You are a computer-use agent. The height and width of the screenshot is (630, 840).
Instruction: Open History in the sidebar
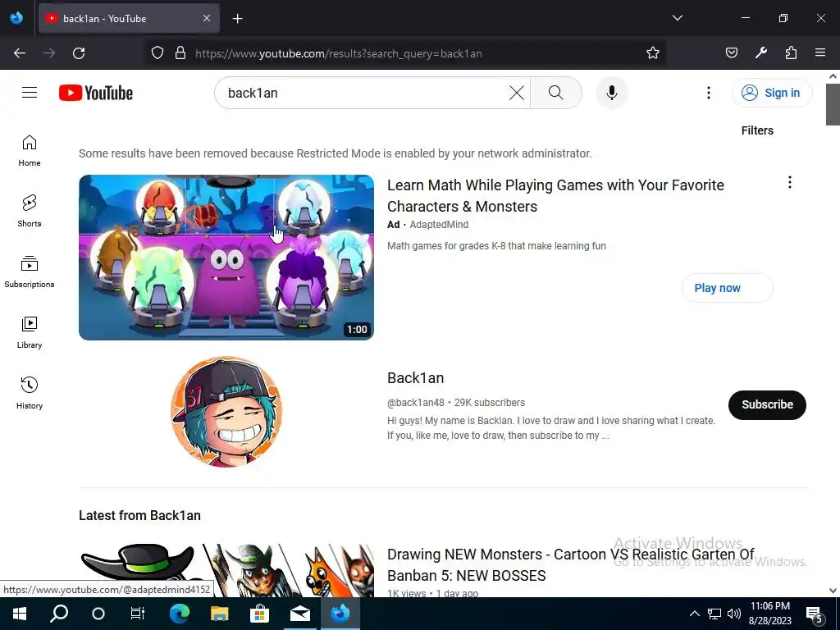[30, 393]
